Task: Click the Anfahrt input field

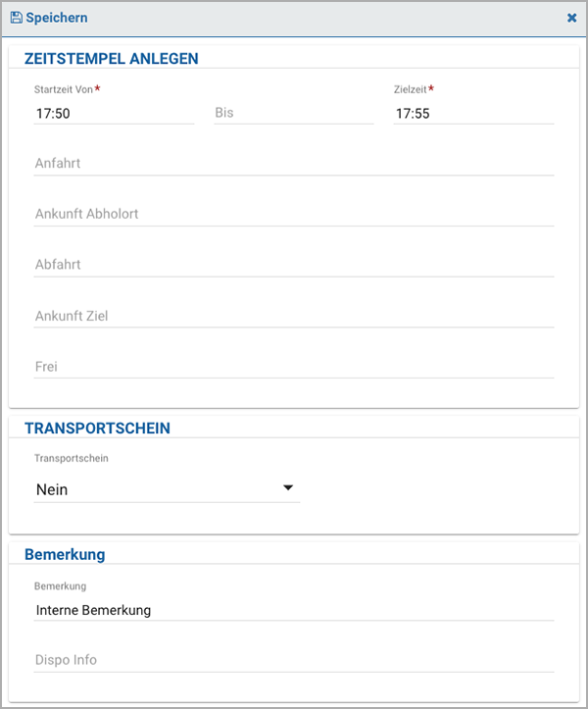Action: click(294, 164)
